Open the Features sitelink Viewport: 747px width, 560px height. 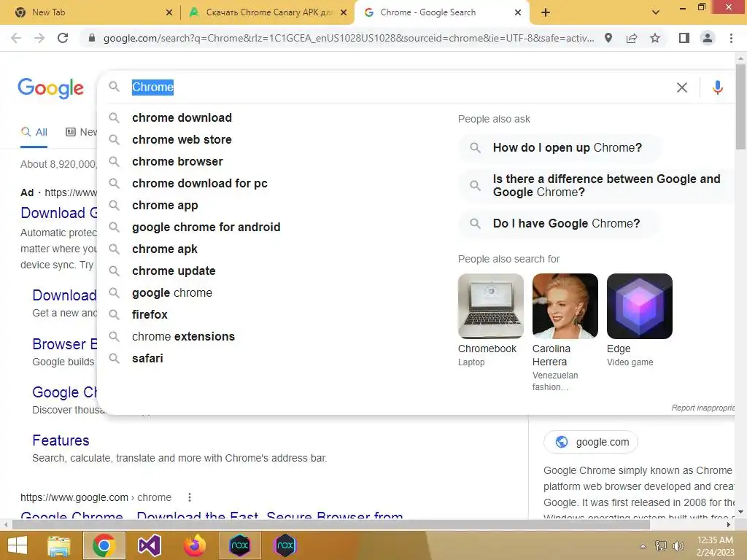[61, 440]
